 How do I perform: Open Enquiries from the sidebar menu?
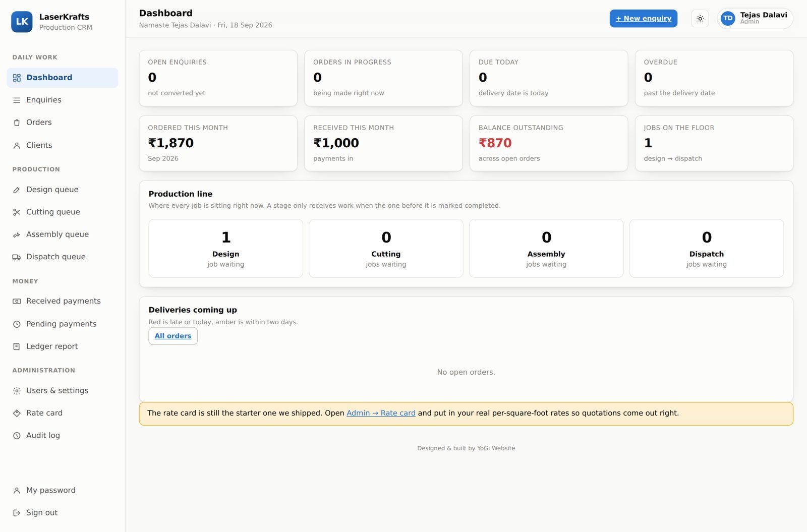[x=63, y=100]
